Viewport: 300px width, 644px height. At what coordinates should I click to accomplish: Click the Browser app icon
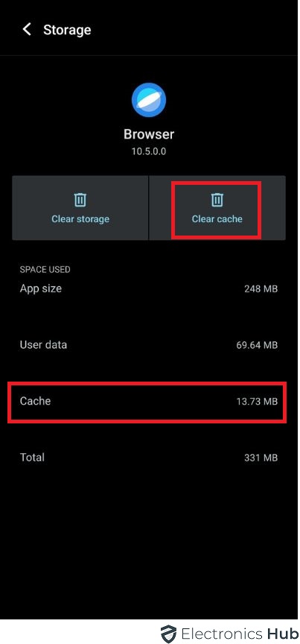pos(149,100)
